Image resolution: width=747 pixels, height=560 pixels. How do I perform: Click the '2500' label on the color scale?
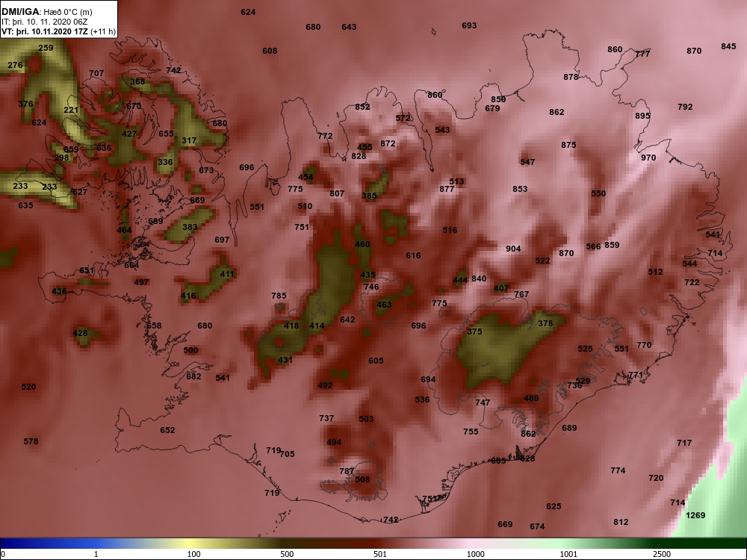661,554
